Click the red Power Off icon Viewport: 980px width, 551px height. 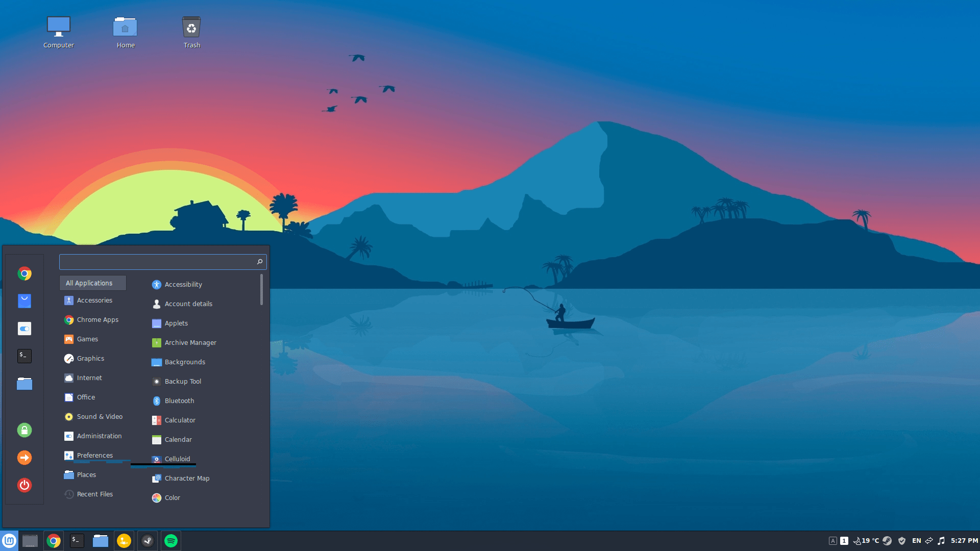pos(24,485)
